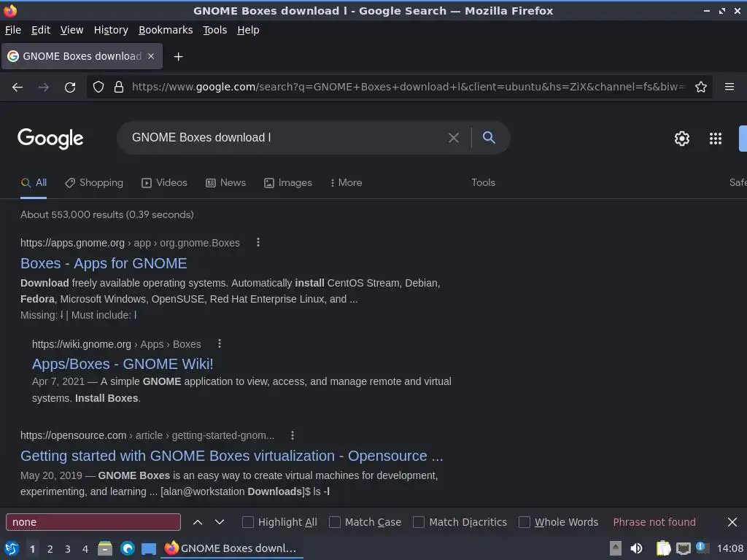
Task: Click the removable media tray icon
Action: point(616,548)
